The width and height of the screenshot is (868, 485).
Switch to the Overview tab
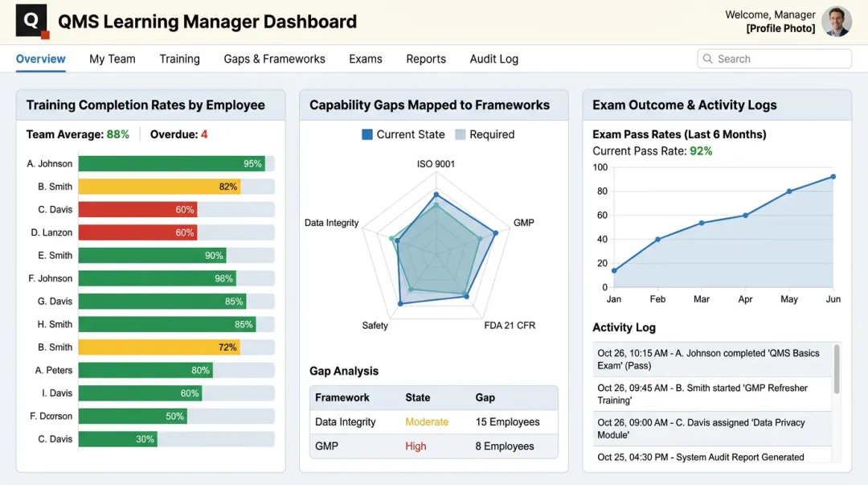point(40,59)
